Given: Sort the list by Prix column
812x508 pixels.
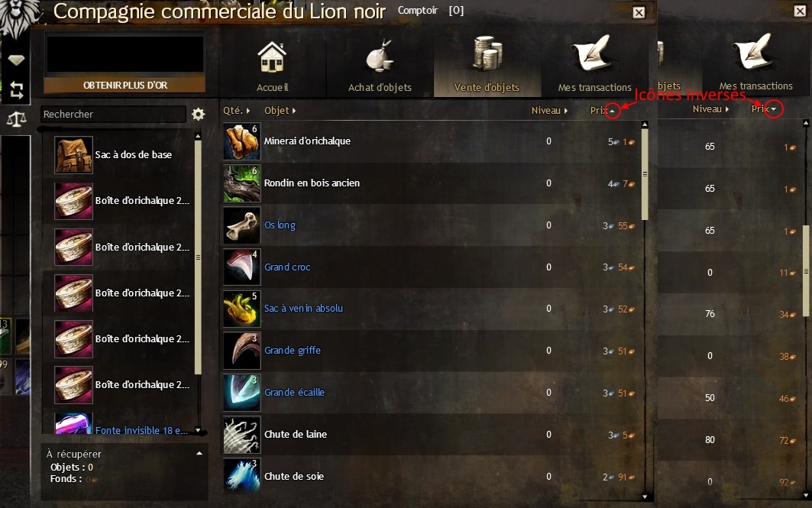Looking at the screenshot, I should pyautogui.click(x=602, y=110).
